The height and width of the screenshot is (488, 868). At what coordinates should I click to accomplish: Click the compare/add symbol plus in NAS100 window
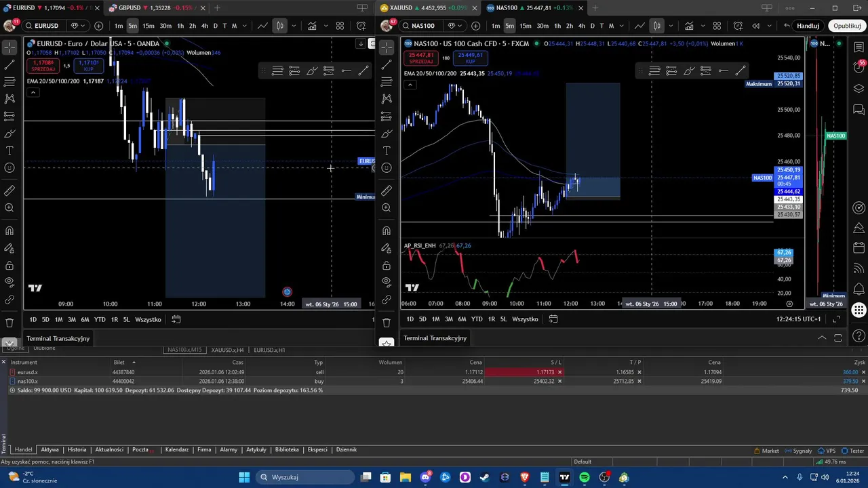[x=476, y=26]
